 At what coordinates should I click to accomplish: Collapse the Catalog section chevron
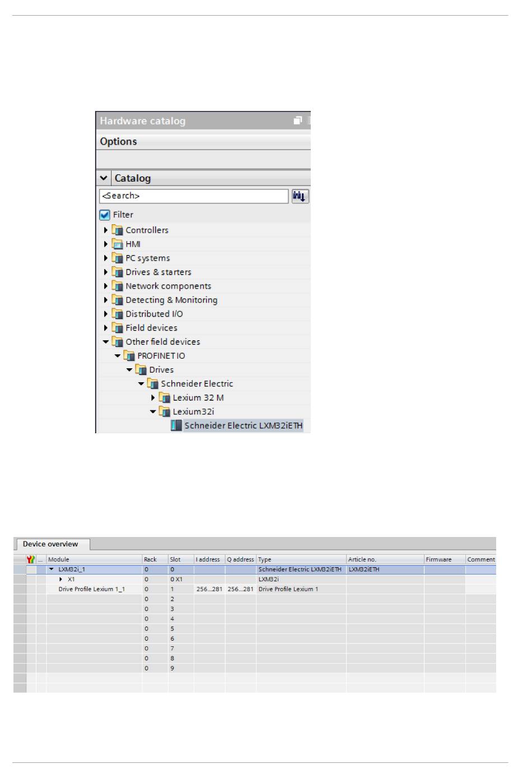[104, 178]
